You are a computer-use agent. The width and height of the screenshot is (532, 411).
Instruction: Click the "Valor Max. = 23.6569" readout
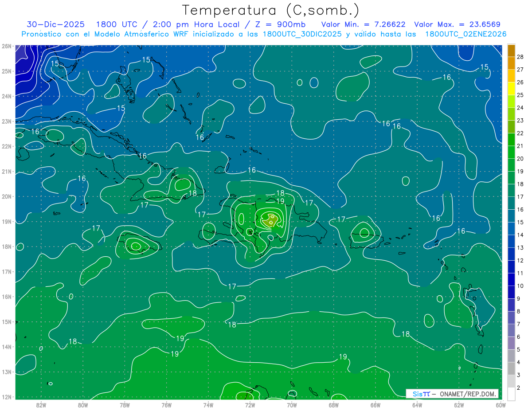tap(457, 24)
